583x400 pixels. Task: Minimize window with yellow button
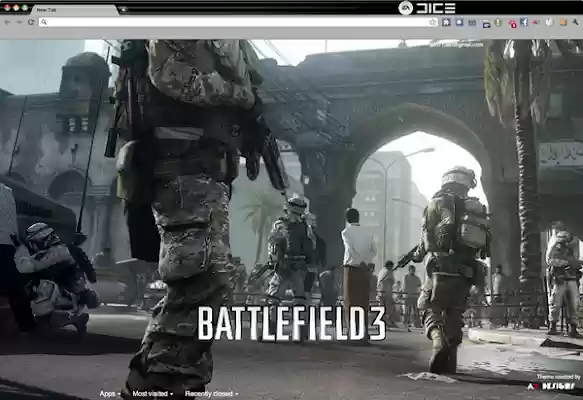[16, 8]
